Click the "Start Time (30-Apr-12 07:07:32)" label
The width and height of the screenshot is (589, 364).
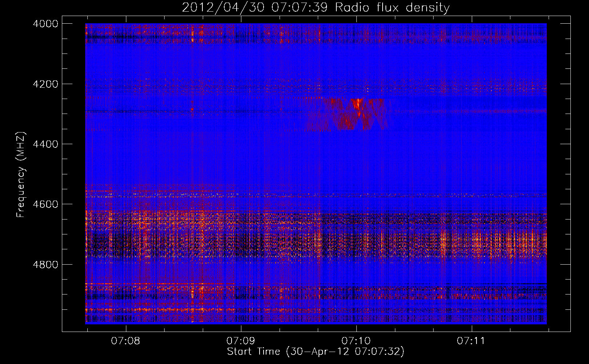tap(316, 352)
